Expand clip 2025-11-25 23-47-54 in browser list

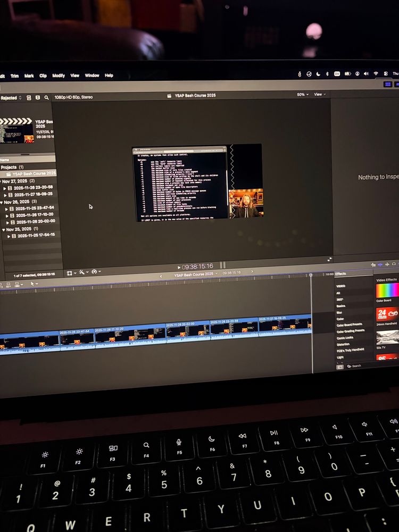click(x=6, y=209)
